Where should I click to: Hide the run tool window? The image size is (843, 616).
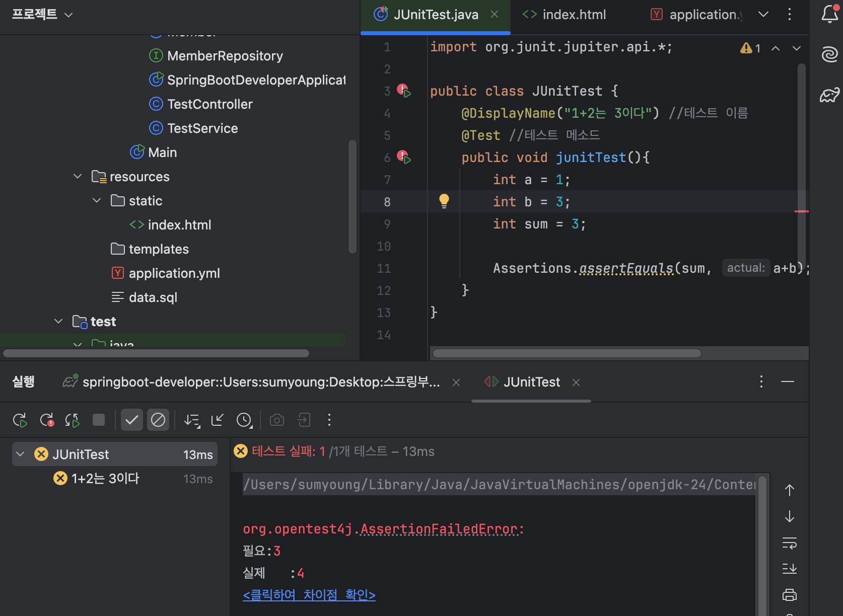point(788,381)
